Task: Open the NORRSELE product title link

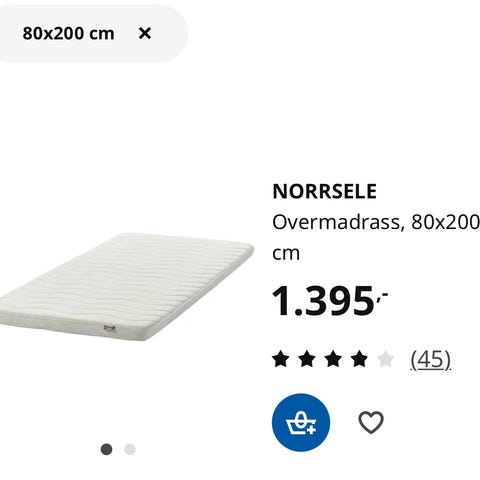Action: click(x=324, y=191)
